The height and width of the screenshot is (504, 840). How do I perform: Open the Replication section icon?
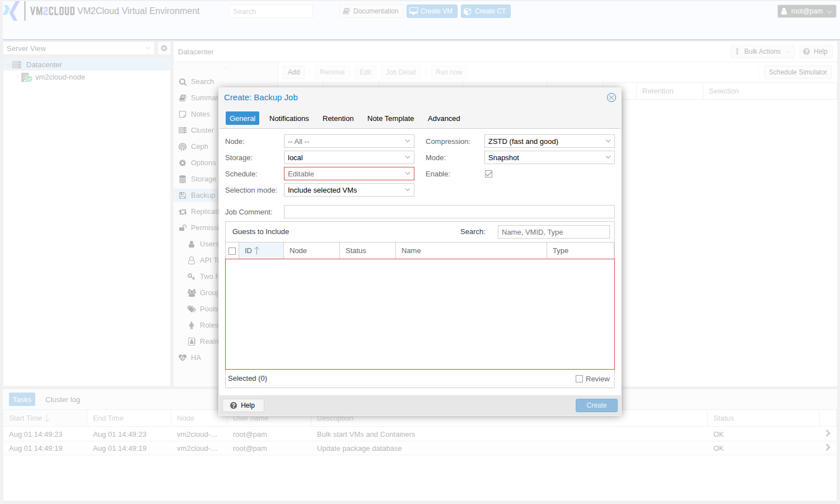click(x=183, y=212)
